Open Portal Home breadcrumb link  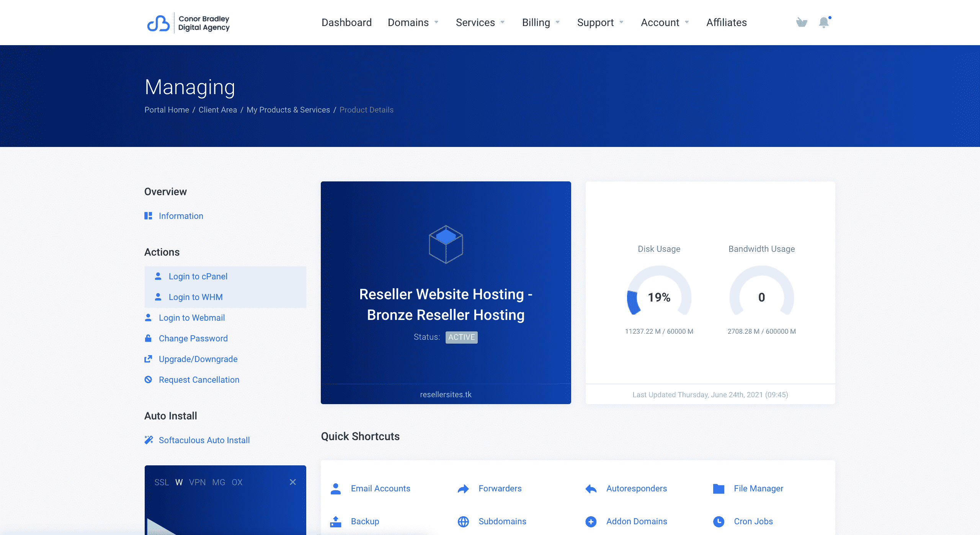tap(167, 110)
